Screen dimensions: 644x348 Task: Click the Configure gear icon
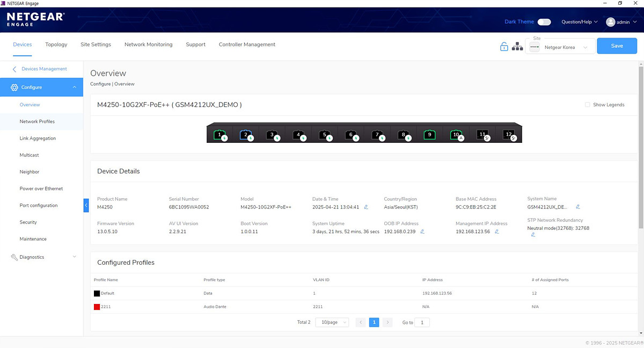click(x=14, y=87)
